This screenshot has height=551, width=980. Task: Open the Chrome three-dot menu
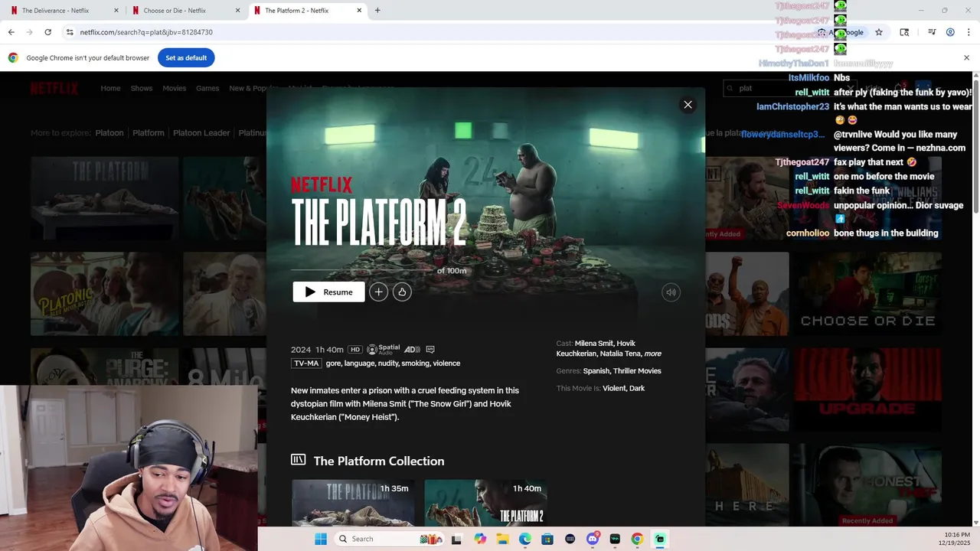(x=968, y=32)
